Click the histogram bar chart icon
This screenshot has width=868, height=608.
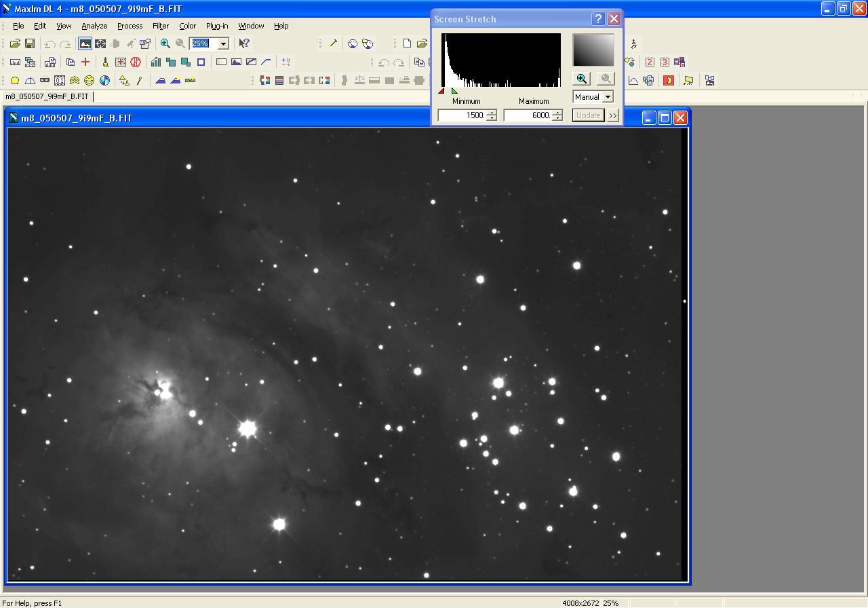tap(156, 62)
